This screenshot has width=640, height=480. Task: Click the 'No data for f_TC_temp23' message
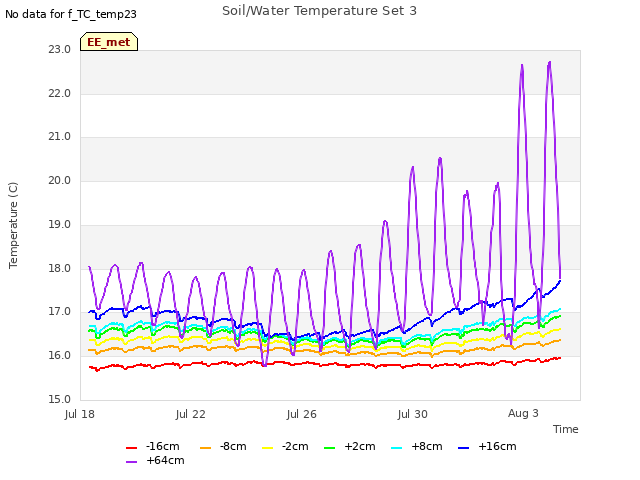click(71, 14)
